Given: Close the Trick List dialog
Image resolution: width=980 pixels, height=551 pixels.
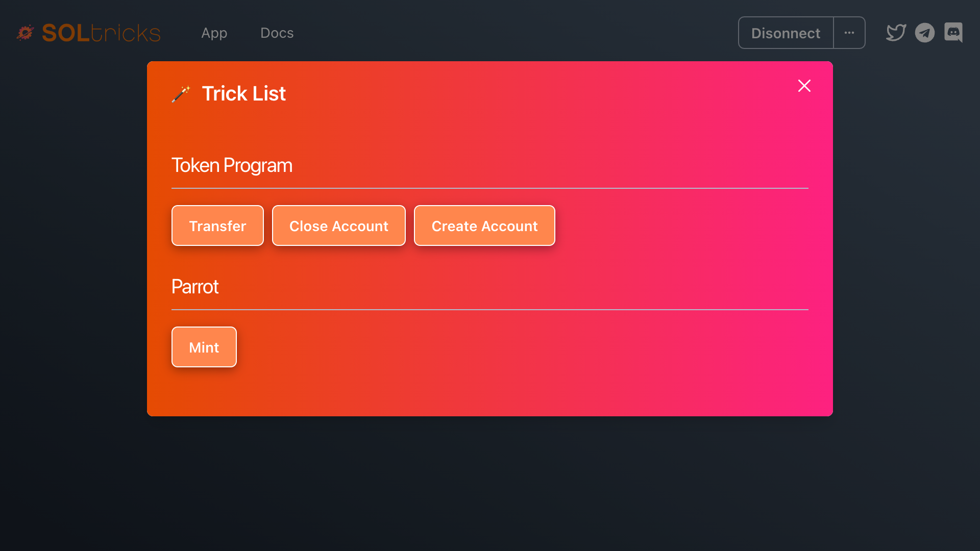Looking at the screenshot, I should click(804, 86).
